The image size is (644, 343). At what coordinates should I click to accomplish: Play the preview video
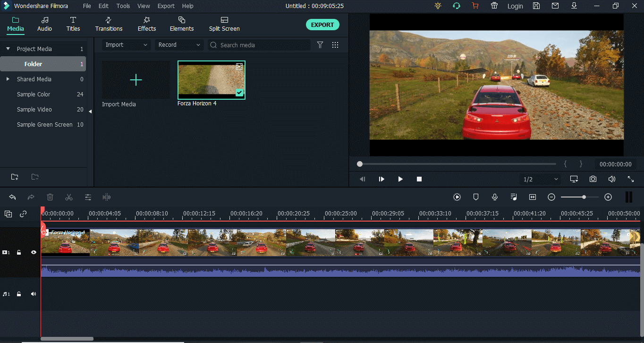click(x=400, y=179)
